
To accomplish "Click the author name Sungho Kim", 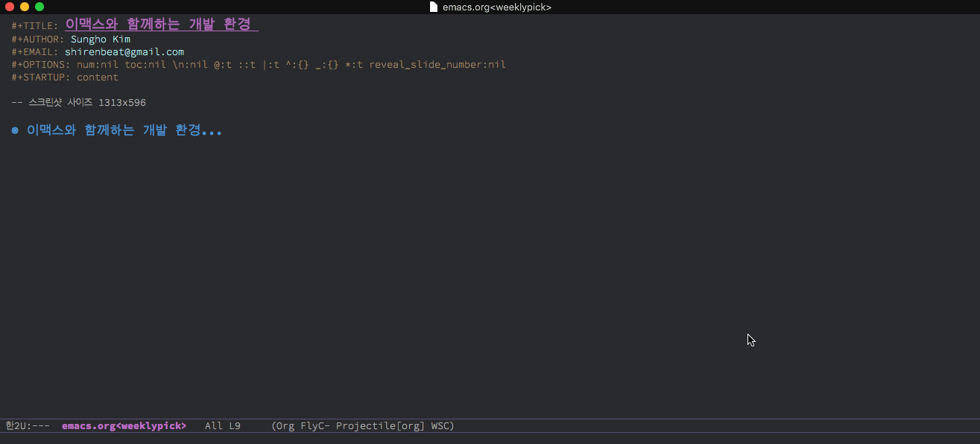I will (101, 39).
